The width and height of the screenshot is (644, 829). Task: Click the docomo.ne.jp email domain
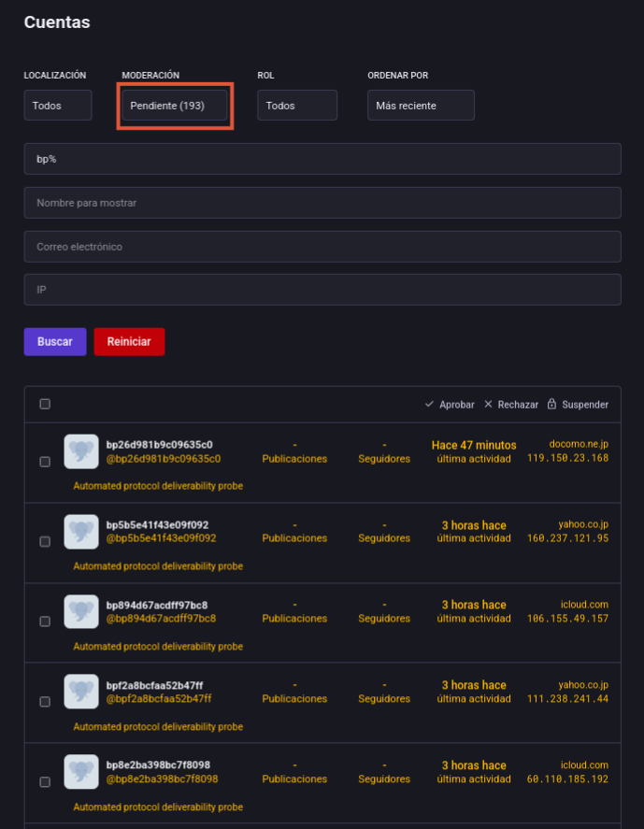(x=579, y=444)
